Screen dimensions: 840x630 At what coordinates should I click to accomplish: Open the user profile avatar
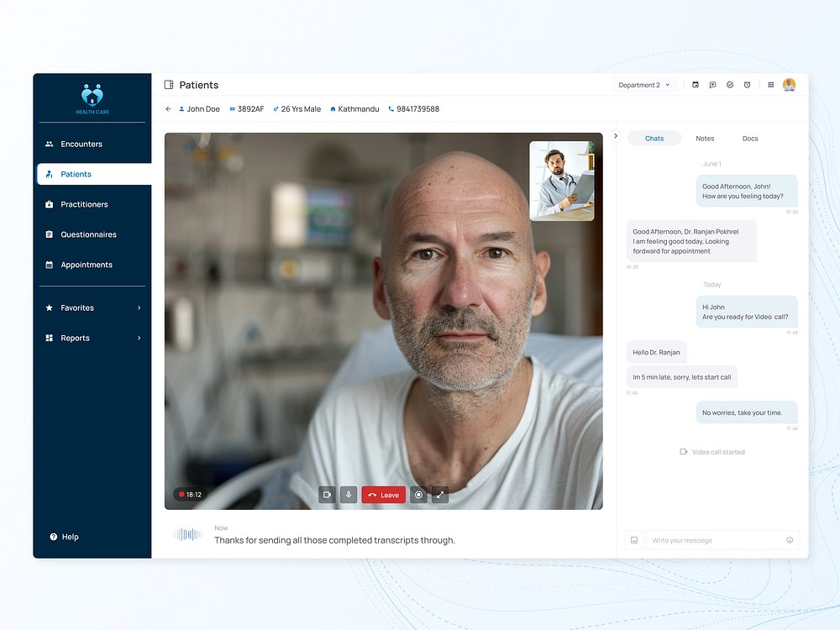click(789, 85)
